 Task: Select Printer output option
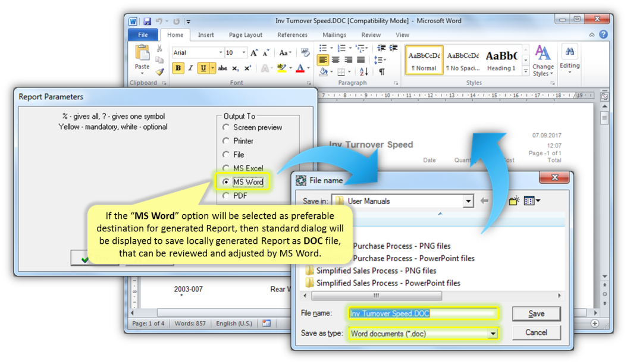[226, 141]
